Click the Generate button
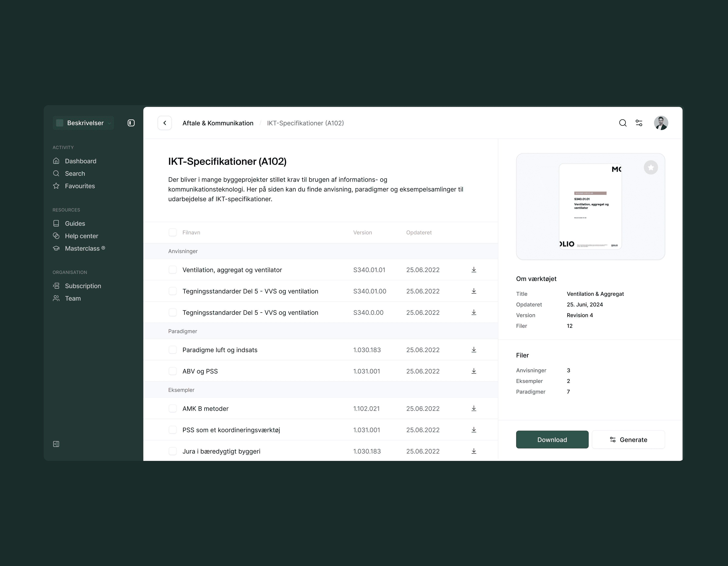Screen dimensions: 728x566 (x=628, y=439)
